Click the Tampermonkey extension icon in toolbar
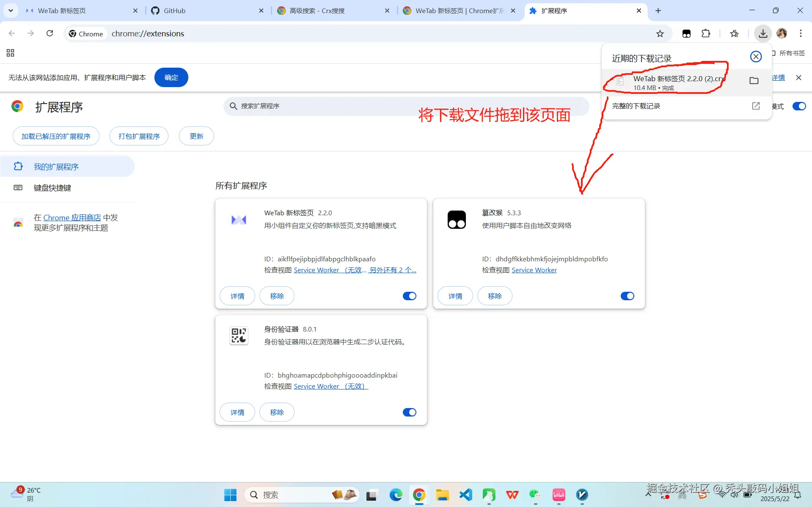The width and height of the screenshot is (812, 507). pos(686,34)
